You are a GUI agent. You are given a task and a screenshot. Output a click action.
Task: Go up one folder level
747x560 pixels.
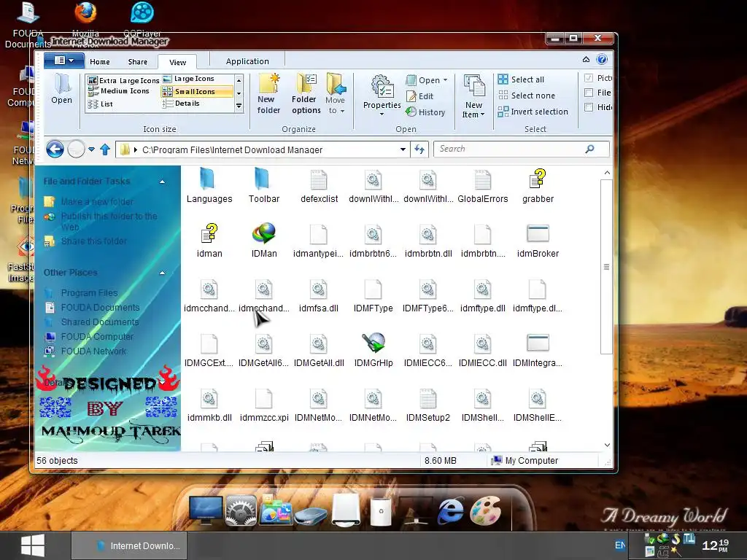pos(105,149)
